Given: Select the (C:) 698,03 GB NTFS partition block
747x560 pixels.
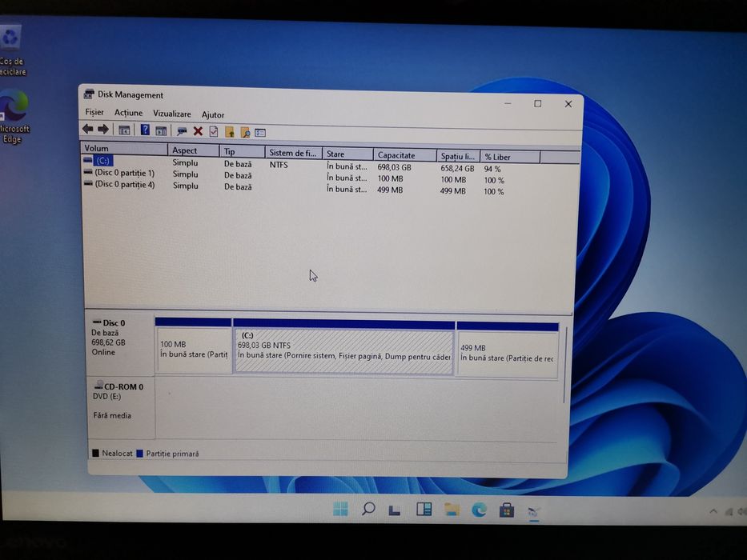Looking at the screenshot, I should click(344, 348).
